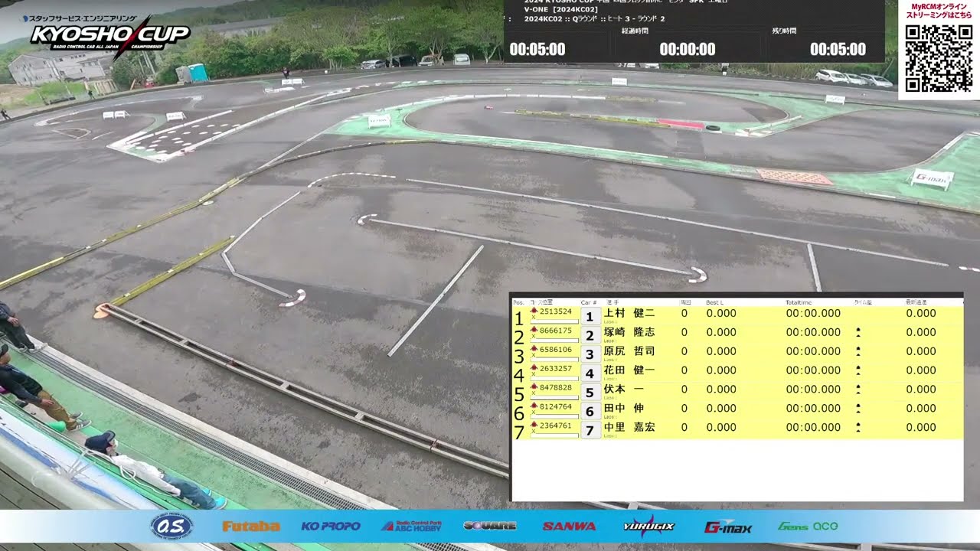Screen dimensions: 980x551
Task: Click the YURUGIX sponsor logo
Action: click(648, 526)
